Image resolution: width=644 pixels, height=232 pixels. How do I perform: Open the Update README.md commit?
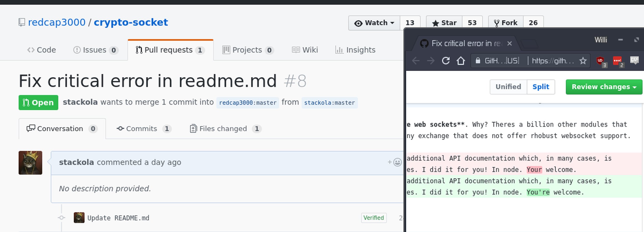point(118,218)
